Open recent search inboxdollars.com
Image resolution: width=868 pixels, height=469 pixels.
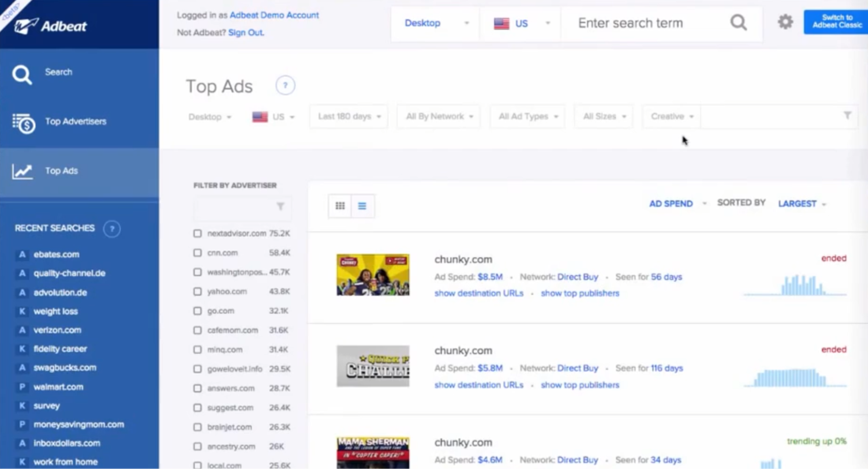click(x=67, y=443)
